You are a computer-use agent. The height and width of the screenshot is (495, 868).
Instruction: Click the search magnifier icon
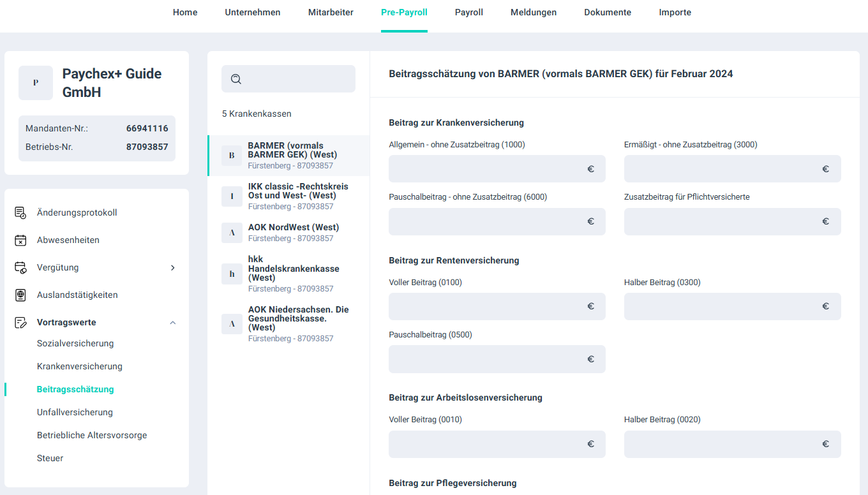click(x=236, y=79)
